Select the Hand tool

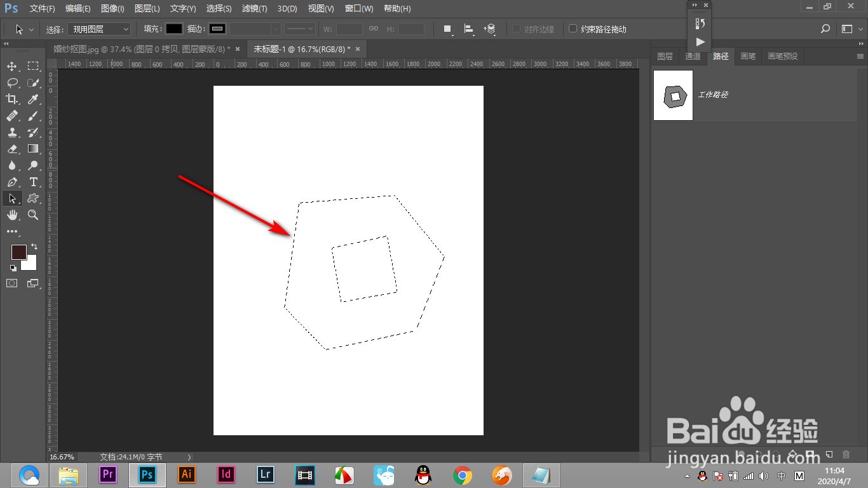point(12,215)
